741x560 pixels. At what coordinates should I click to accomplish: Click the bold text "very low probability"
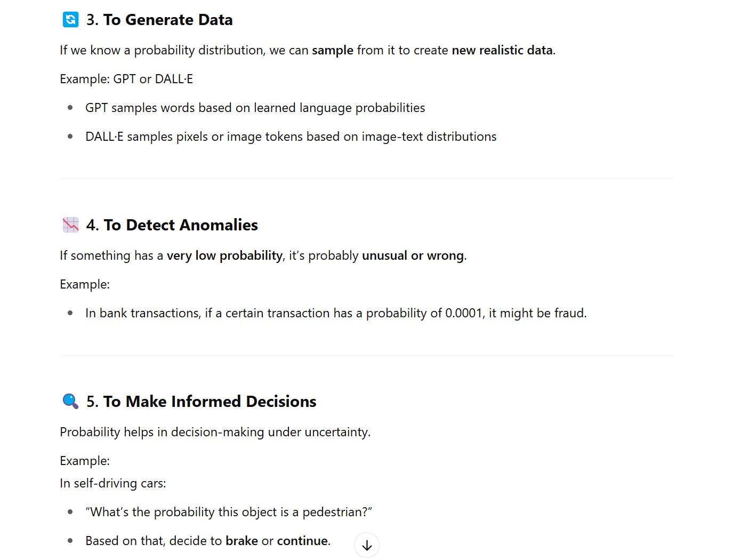[224, 255]
